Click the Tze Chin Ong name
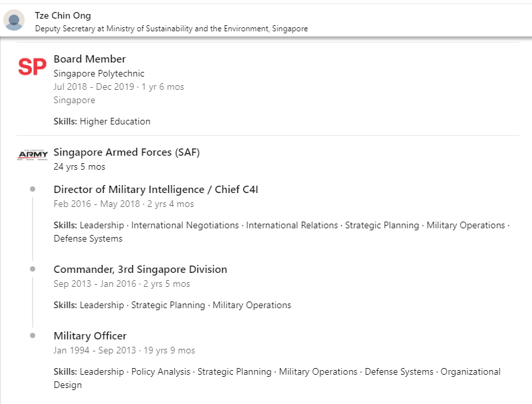The width and height of the screenshot is (532, 404). 63,15
